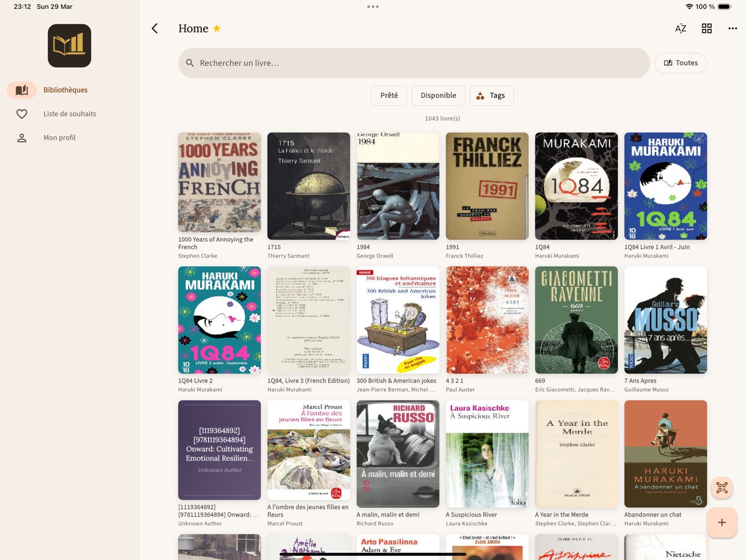Open Liste de souhaits in sidebar
This screenshot has height=560, width=746.
[x=69, y=114]
